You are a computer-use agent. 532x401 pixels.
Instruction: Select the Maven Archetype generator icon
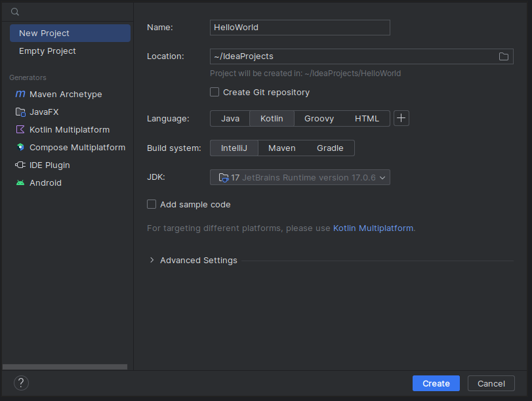[20, 94]
